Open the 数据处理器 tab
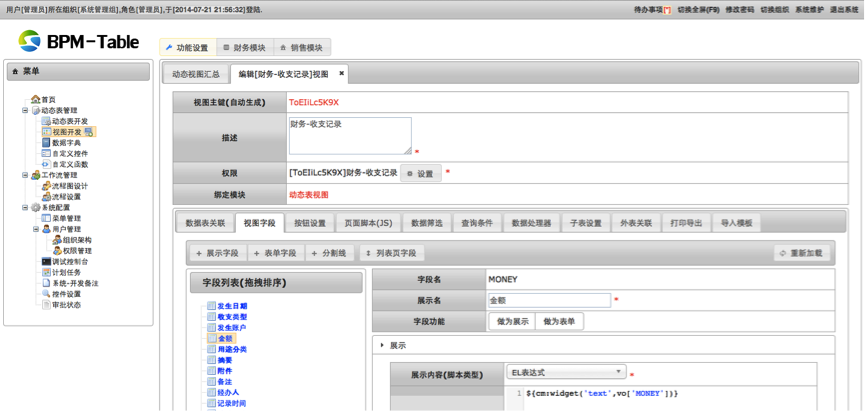 point(532,223)
